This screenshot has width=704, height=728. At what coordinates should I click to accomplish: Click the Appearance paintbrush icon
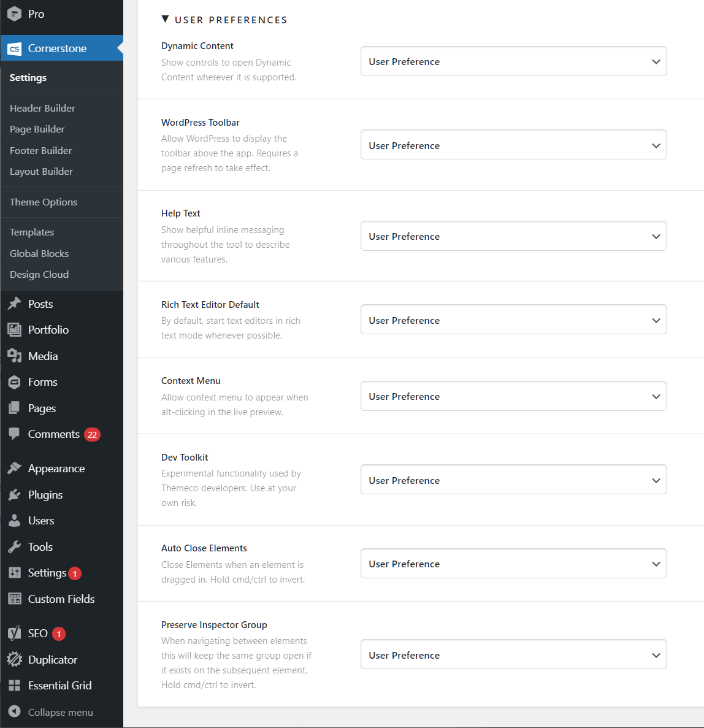(14, 468)
